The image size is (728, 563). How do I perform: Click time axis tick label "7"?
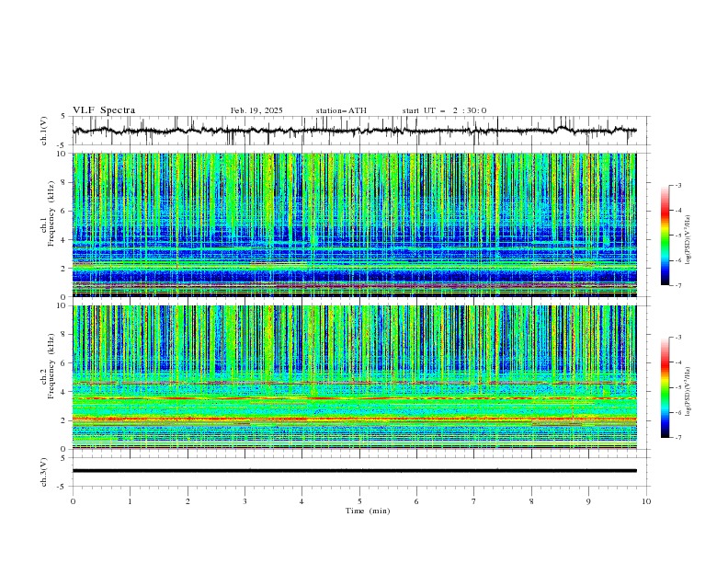[474, 501]
